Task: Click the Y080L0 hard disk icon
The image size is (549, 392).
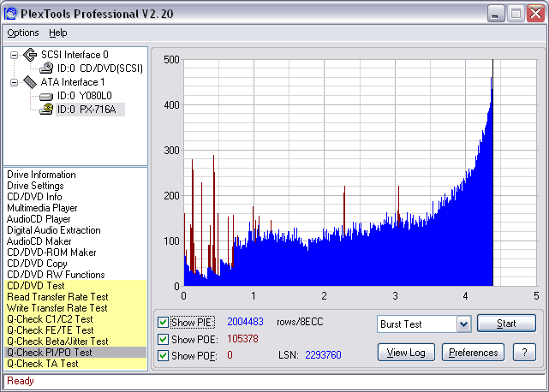Action: [x=46, y=96]
